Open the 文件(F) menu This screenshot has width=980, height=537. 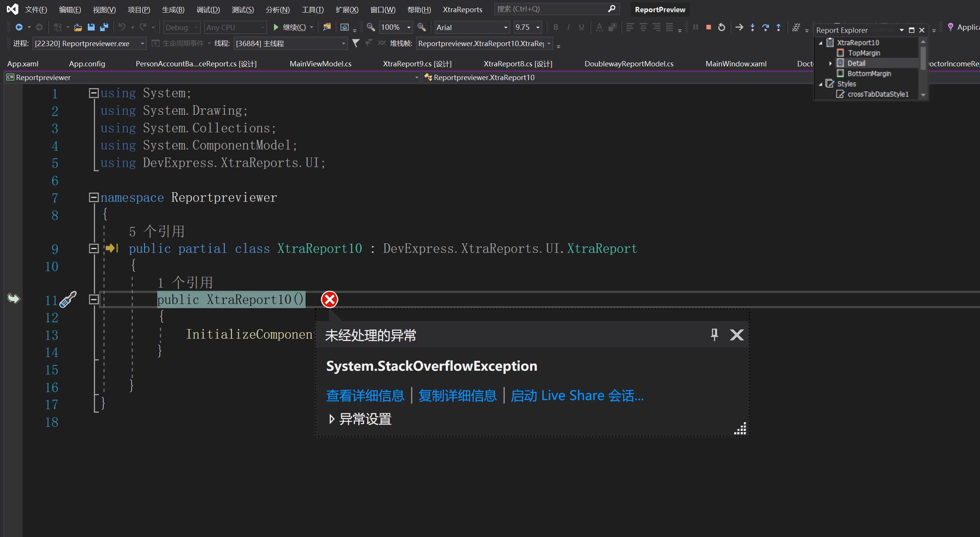pyautogui.click(x=36, y=10)
